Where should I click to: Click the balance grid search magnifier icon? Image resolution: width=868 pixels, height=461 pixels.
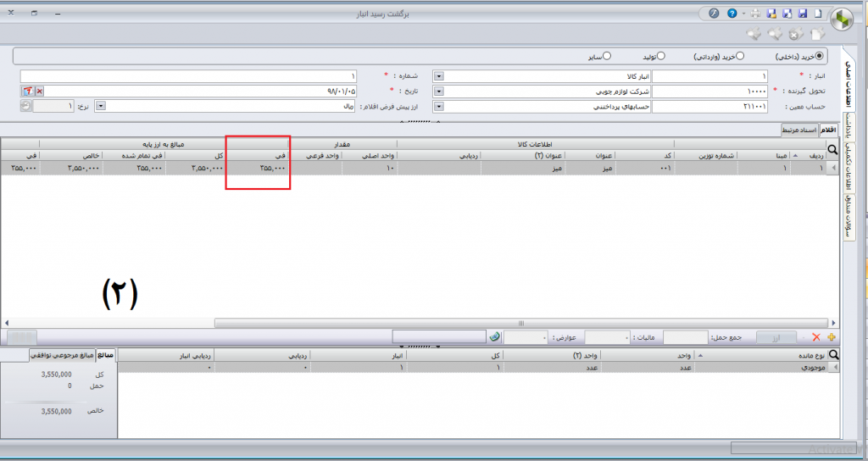click(833, 355)
